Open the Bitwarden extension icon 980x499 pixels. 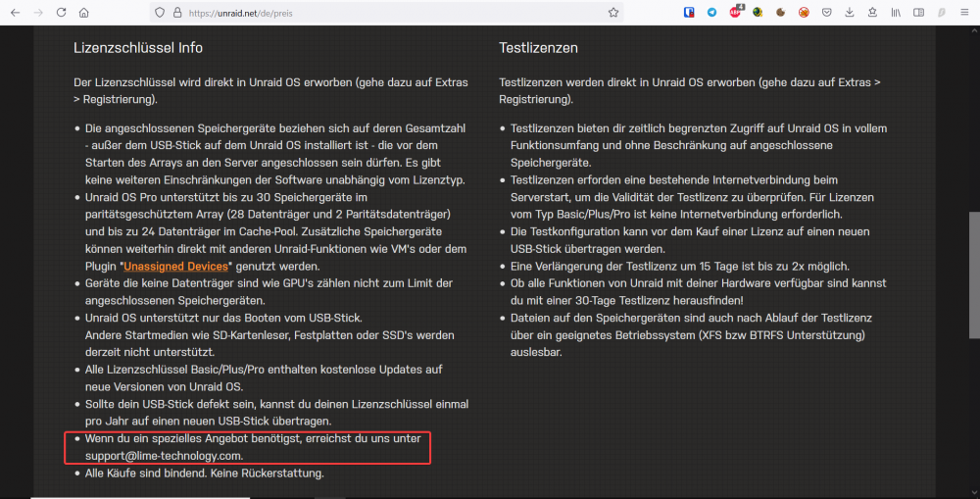(x=689, y=13)
